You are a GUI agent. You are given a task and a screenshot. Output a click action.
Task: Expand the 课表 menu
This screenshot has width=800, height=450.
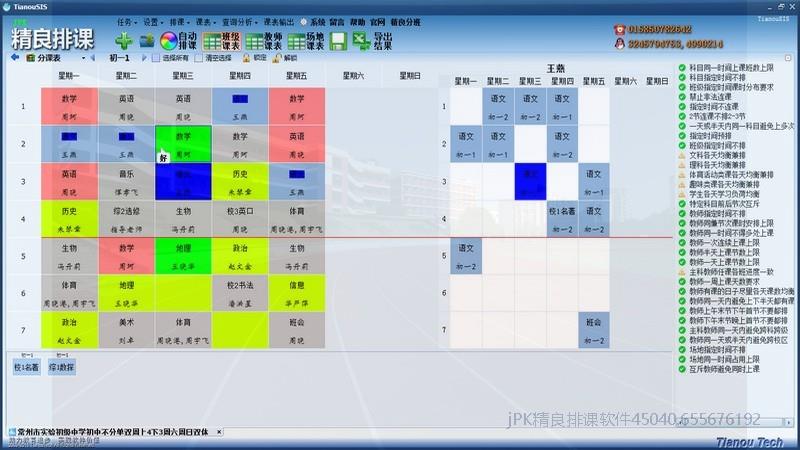point(206,22)
